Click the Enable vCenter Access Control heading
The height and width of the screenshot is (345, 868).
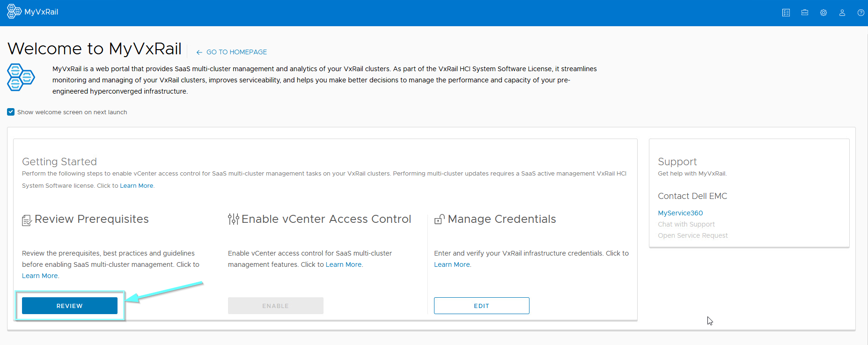tap(326, 219)
